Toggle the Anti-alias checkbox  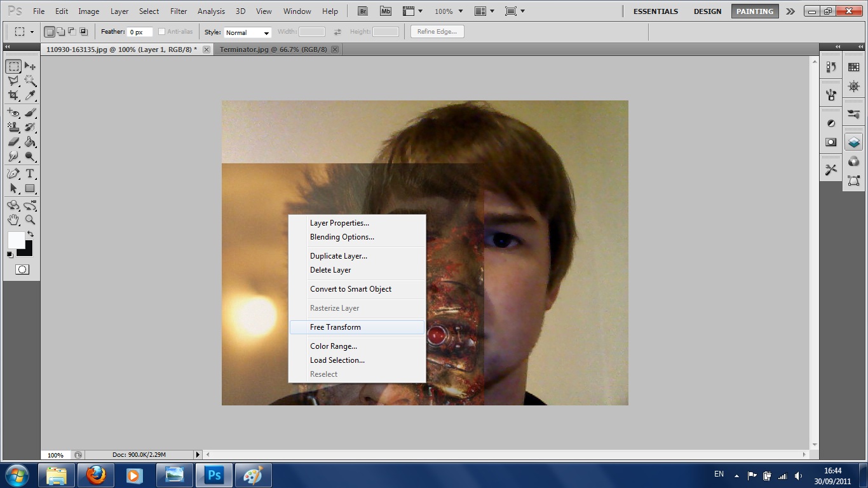(161, 32)
